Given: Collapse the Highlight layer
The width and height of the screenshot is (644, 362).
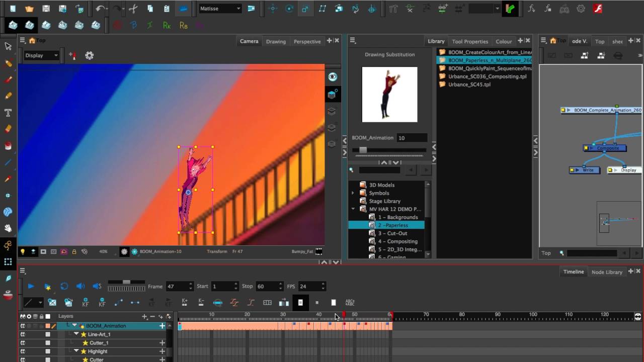Looking at the screenshot, I should point(76,351).
